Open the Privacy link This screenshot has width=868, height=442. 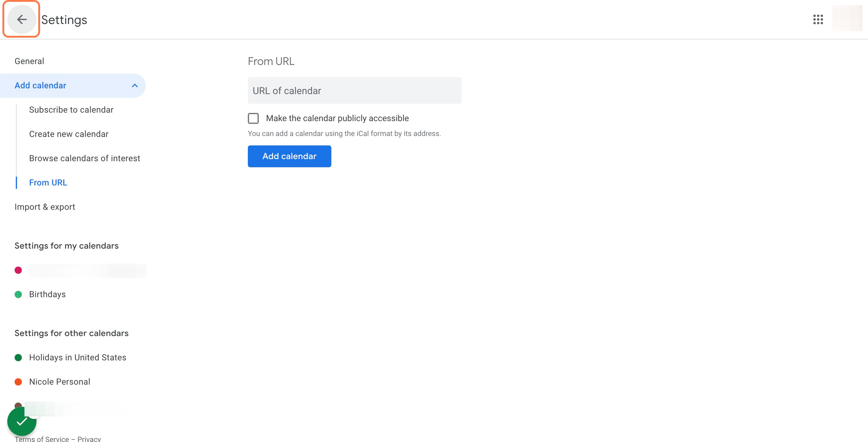pyautogui.click(x=89, y=439)
